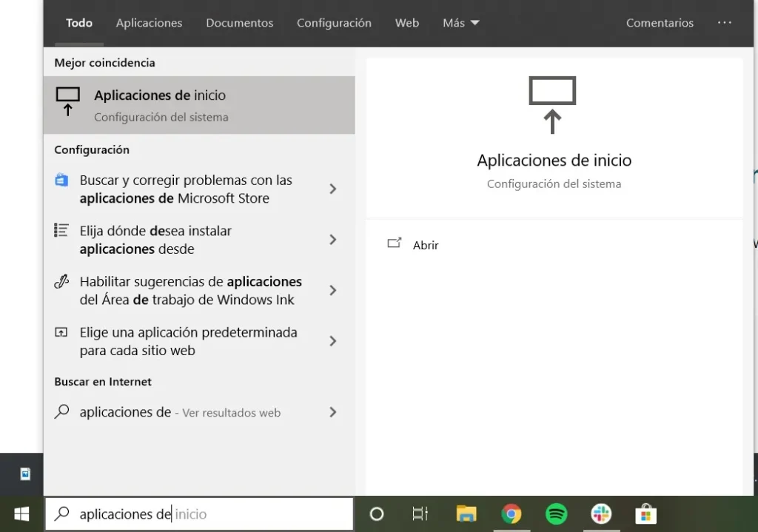This screenshot has width=758, height=532.
Task: Expand arrow for Elija dónde desea instalar
Action: coord(332,240)
